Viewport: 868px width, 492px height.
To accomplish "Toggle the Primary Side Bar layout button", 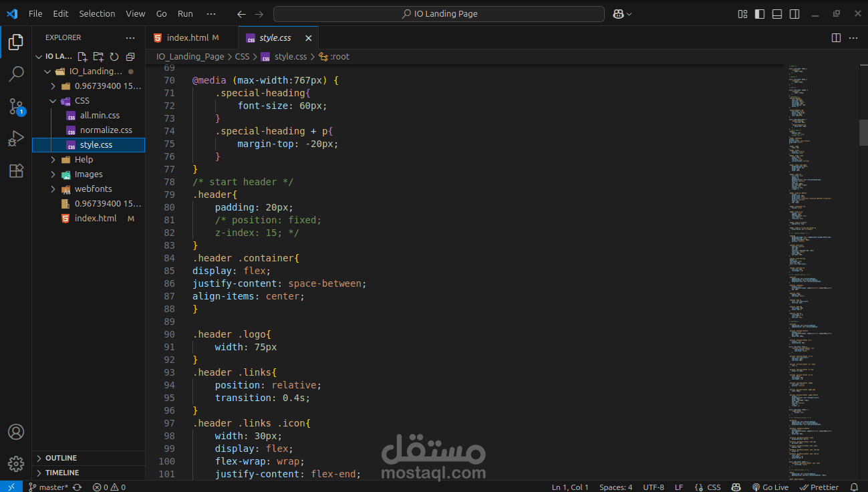I will pos(760,13).
